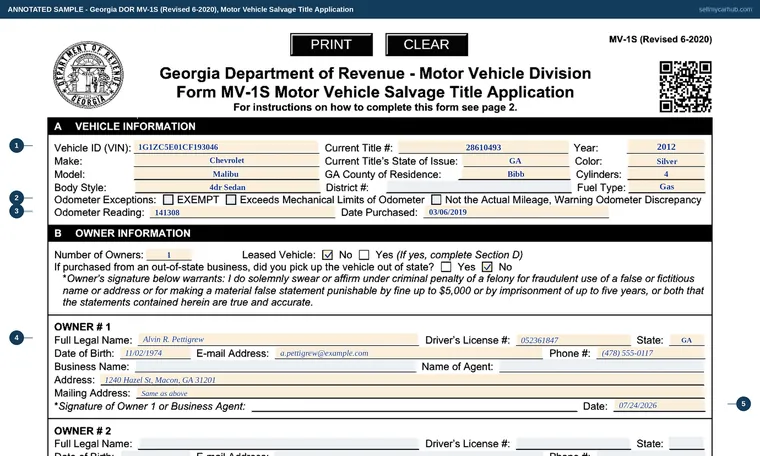Click Owner 1 signature Date field
Viewport: 760px width, 456px height.
click(659, 406)
